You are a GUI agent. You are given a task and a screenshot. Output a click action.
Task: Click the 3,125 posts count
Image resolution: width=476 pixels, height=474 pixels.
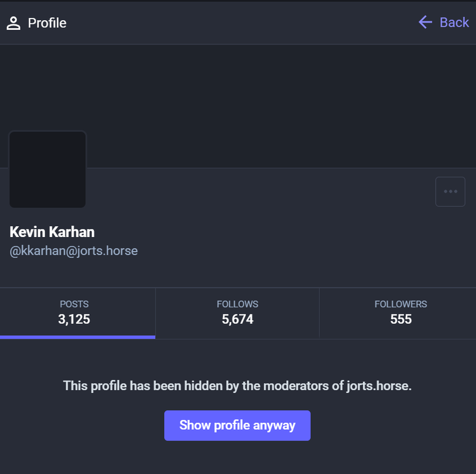point(74,320)
